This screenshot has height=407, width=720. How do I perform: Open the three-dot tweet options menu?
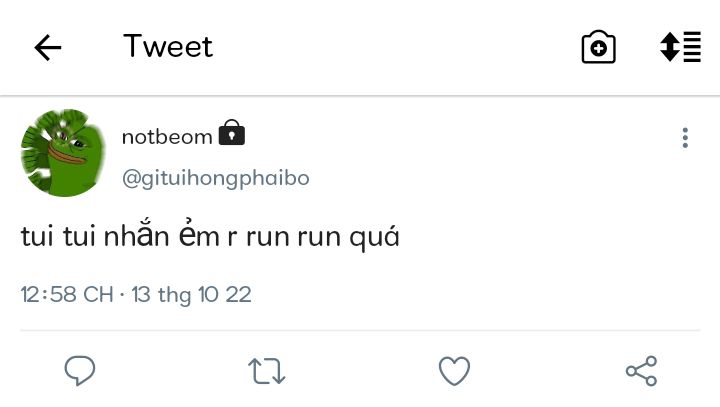(685, 138)
